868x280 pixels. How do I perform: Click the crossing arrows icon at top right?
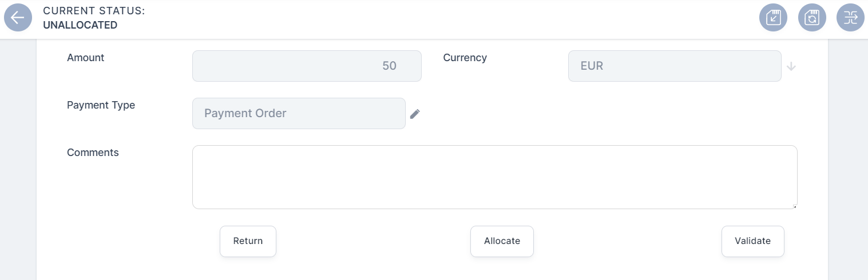point(850,18)
